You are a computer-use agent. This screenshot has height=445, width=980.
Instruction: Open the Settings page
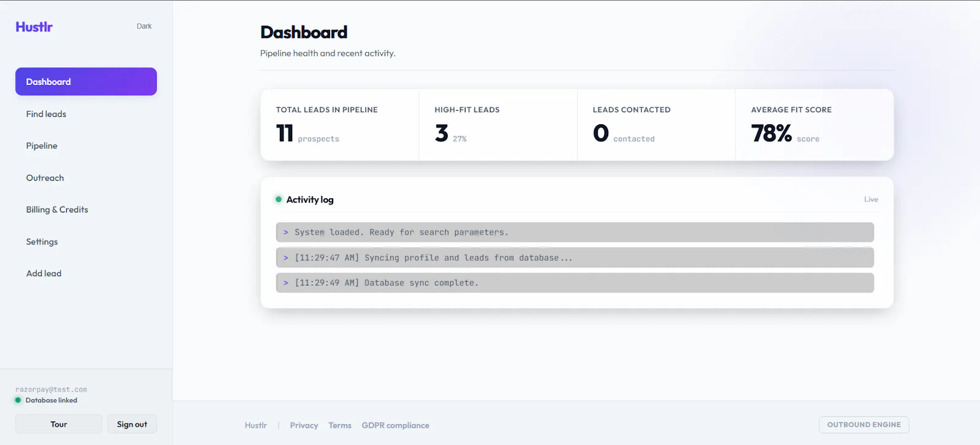click(86, 242)
